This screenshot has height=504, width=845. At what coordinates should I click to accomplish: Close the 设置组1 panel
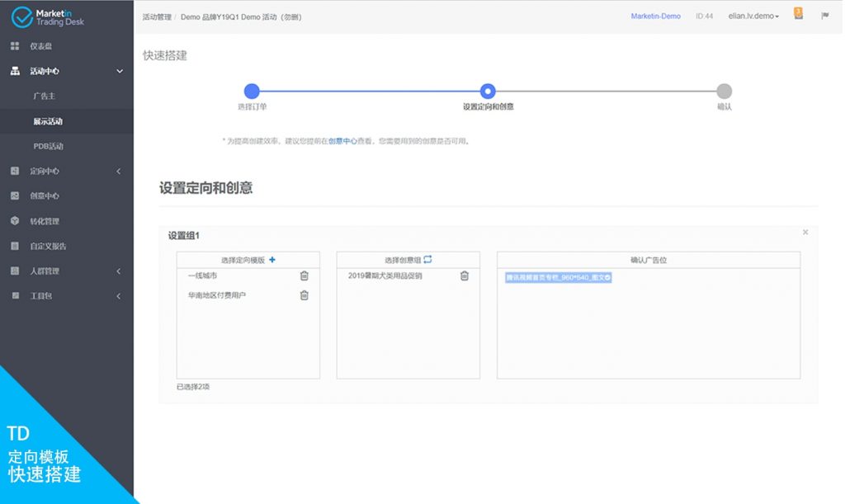pos(805,233)
